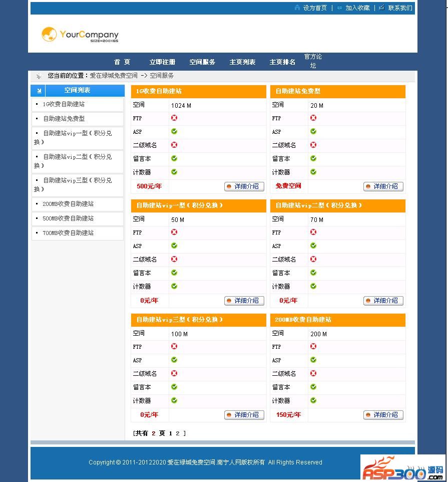Click red FTP cross icon in vip二型 card
The image size is (448, 482).
coord(313,232)
